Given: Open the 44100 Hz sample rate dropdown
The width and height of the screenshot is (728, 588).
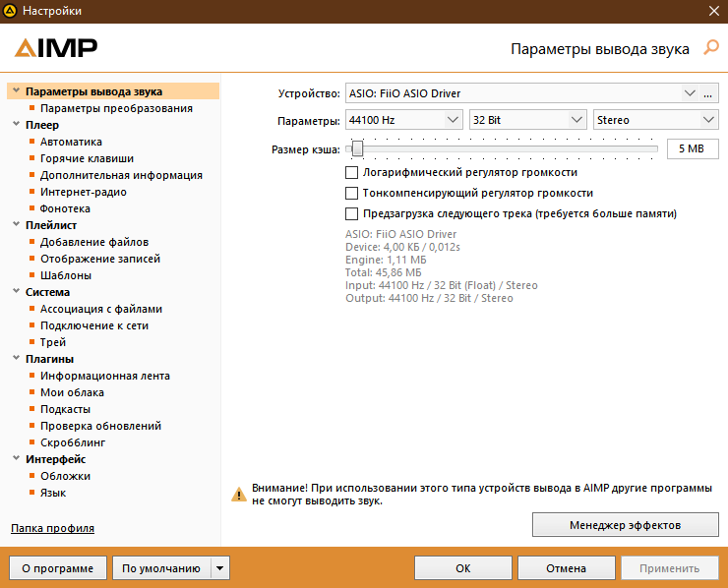Looking at the screenshot, I should 404,120.
